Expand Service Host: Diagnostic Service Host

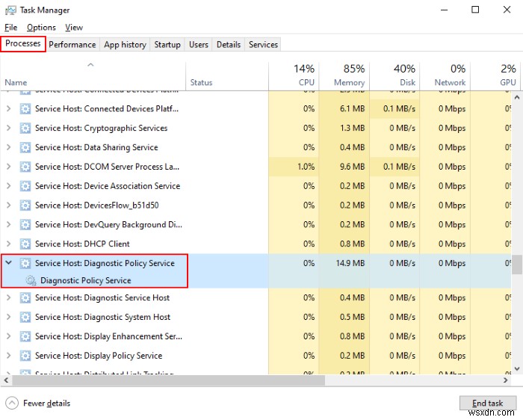(9, 297)
